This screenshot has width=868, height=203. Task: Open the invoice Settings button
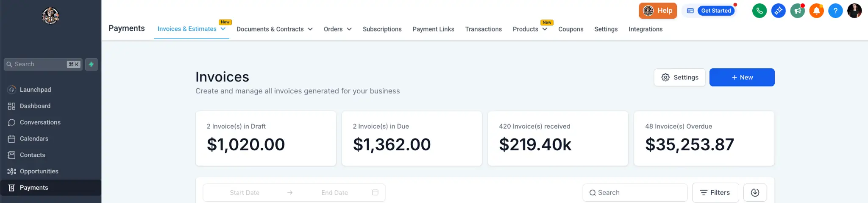tap(680, 77)
